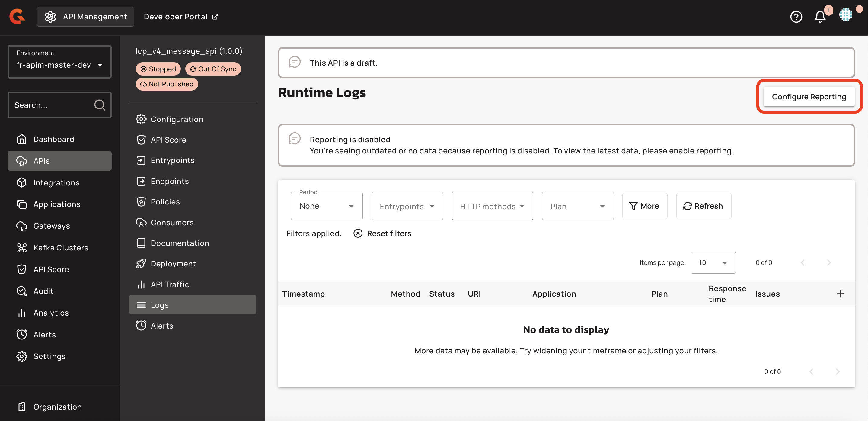Open the Items per page dropdown

tap(713, 262)
